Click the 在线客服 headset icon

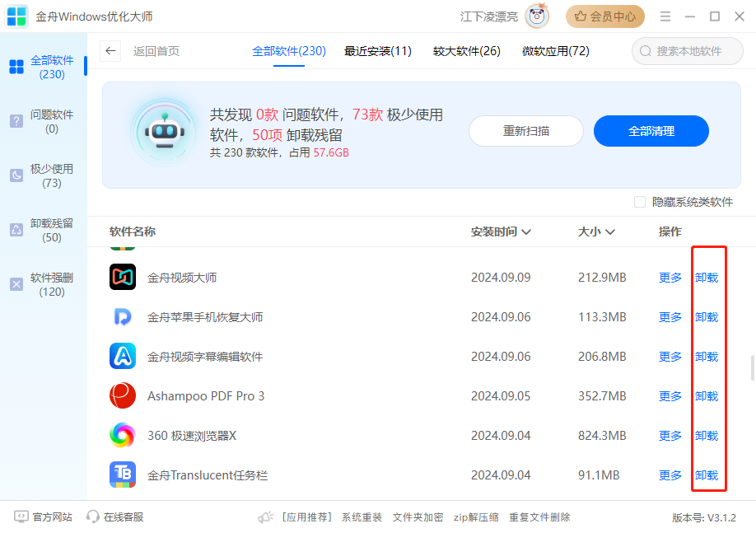(x=92, y=517)
